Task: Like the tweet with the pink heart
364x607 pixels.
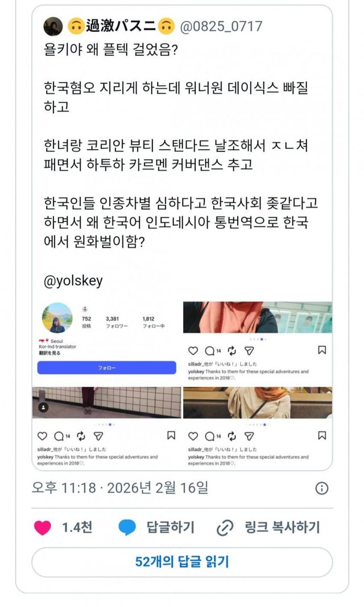Action: tap(43, 528)
